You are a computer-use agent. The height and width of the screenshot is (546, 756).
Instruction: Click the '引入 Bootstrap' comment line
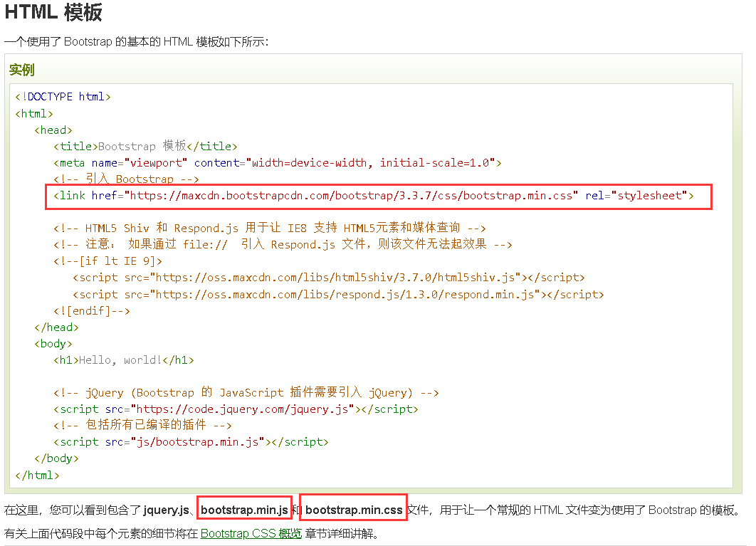[126, 179]
